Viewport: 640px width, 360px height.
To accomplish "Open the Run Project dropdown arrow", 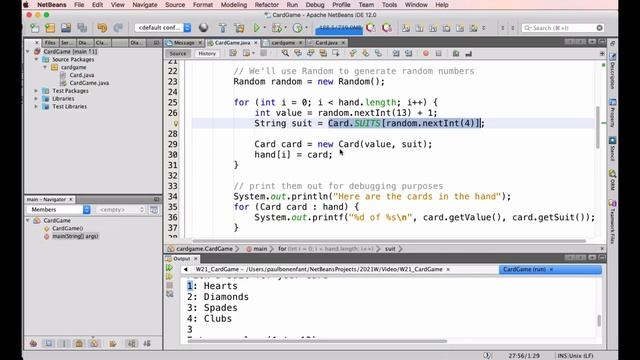I will pos(264,28).
